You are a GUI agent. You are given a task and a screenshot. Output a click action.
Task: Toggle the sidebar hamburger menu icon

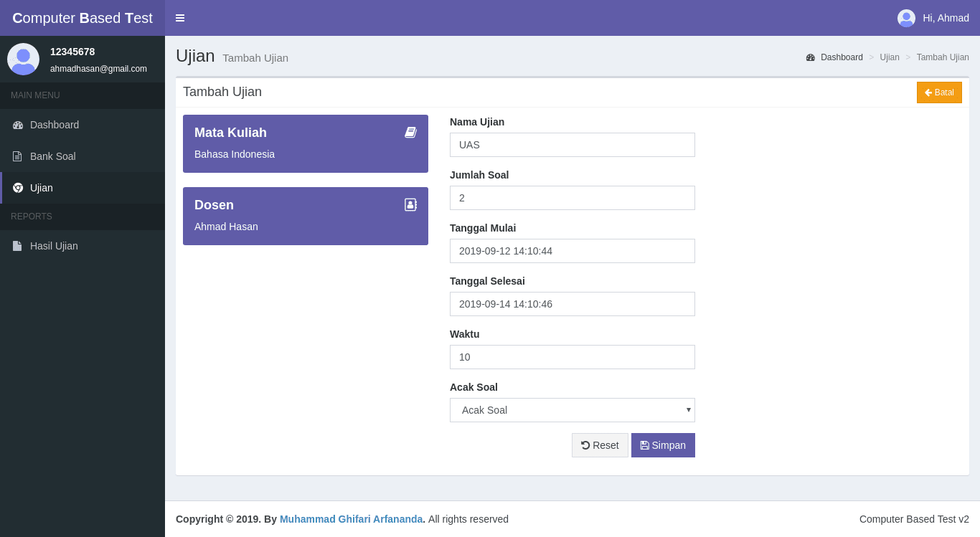point(180,18)
